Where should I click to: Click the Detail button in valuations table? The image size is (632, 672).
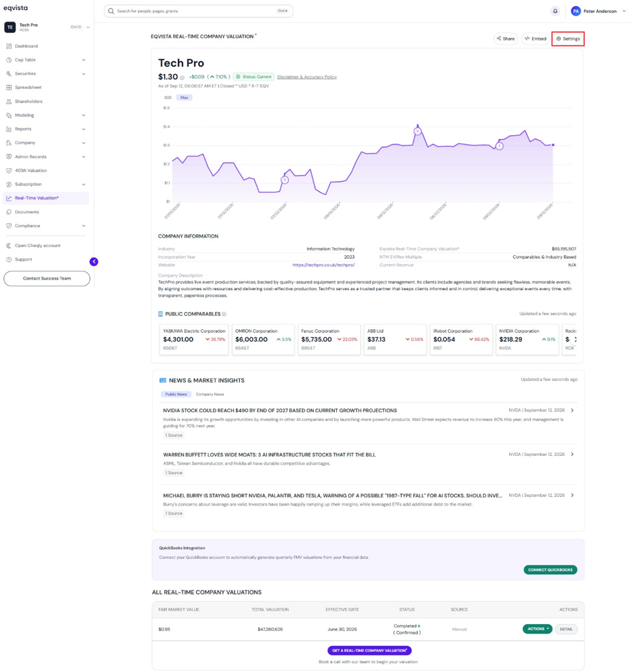566,629
